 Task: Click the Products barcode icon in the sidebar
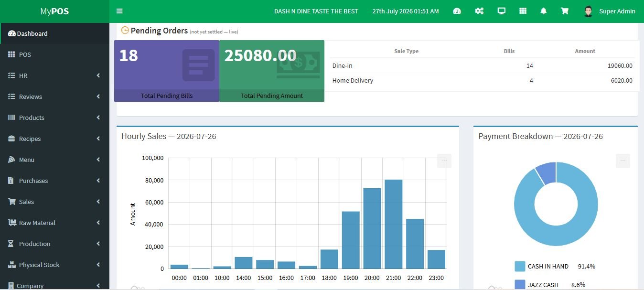coord(12,118)
